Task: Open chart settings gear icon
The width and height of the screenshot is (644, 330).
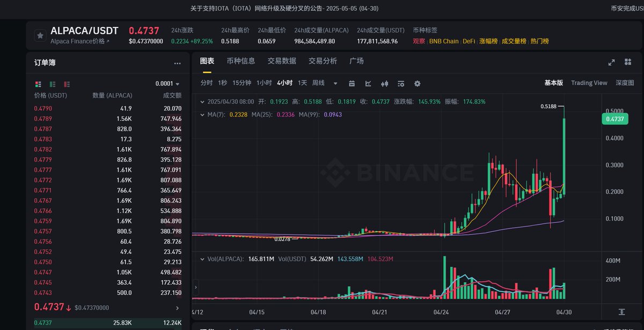Action: point(417,83)
